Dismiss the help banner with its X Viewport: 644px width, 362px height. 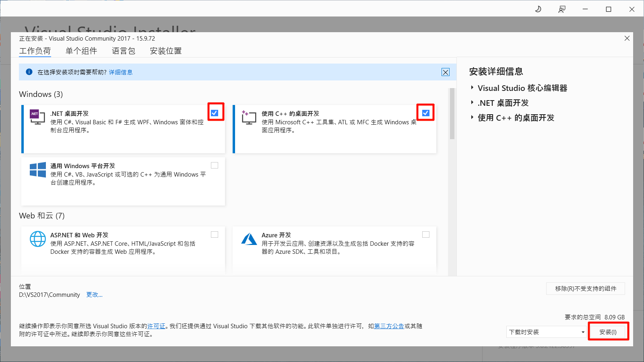click(446, 72)
